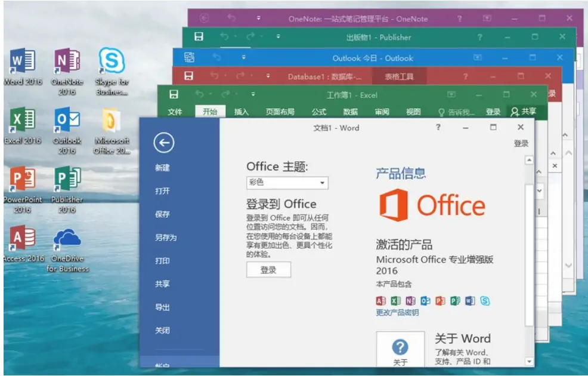
Task: Click the Save icon on Excel's Quick Access Toolbar
Action: coord(174,94)
